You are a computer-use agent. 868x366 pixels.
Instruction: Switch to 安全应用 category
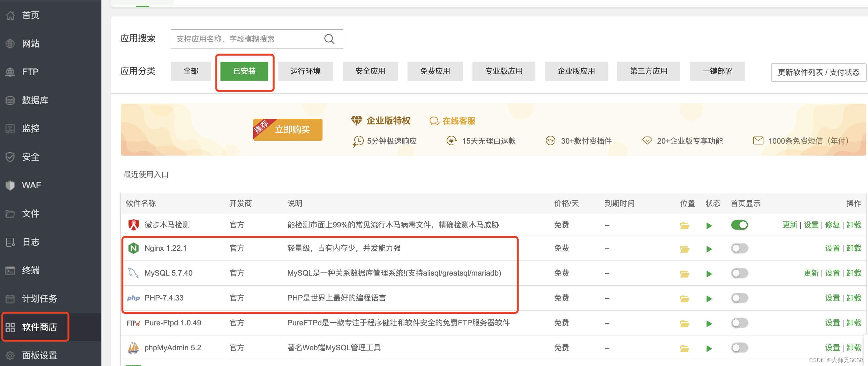370,71
